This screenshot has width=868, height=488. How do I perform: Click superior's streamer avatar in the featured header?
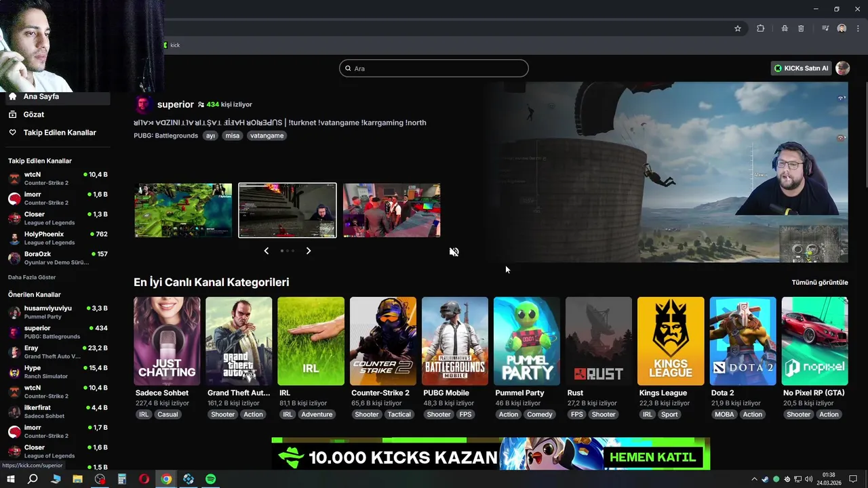[x=143, y=104]
